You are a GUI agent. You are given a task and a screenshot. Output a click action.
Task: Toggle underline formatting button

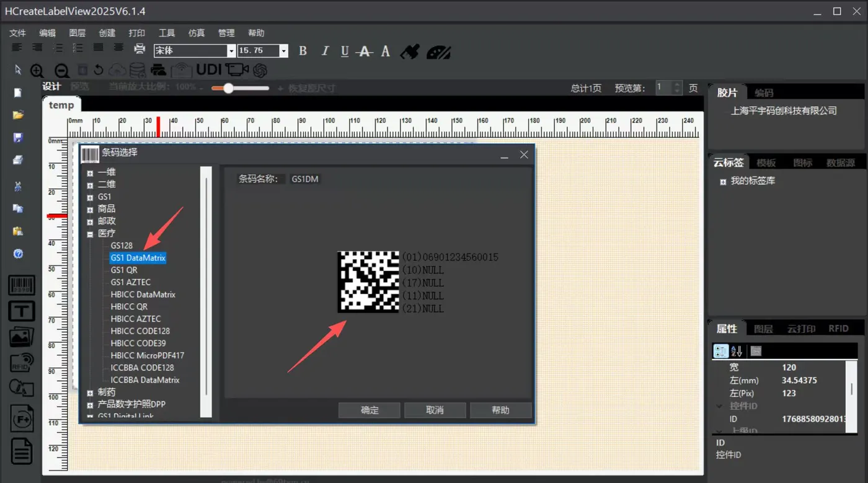point(345,51)
